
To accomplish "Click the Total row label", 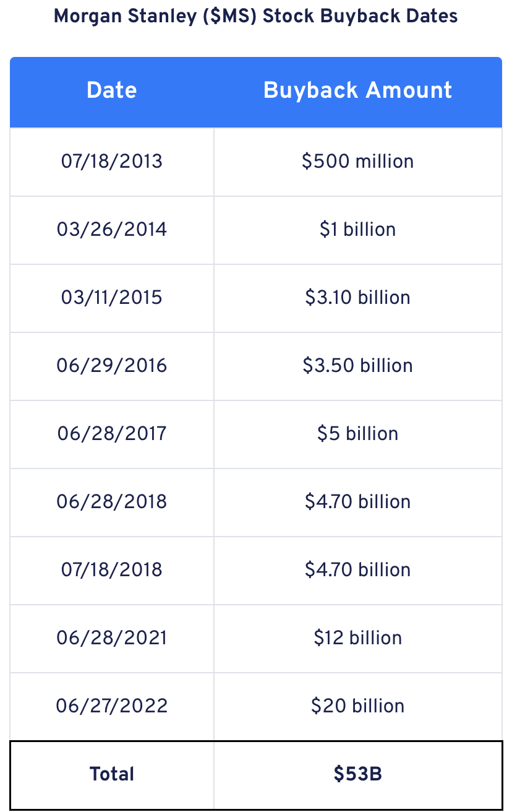I will click(112, 774).
